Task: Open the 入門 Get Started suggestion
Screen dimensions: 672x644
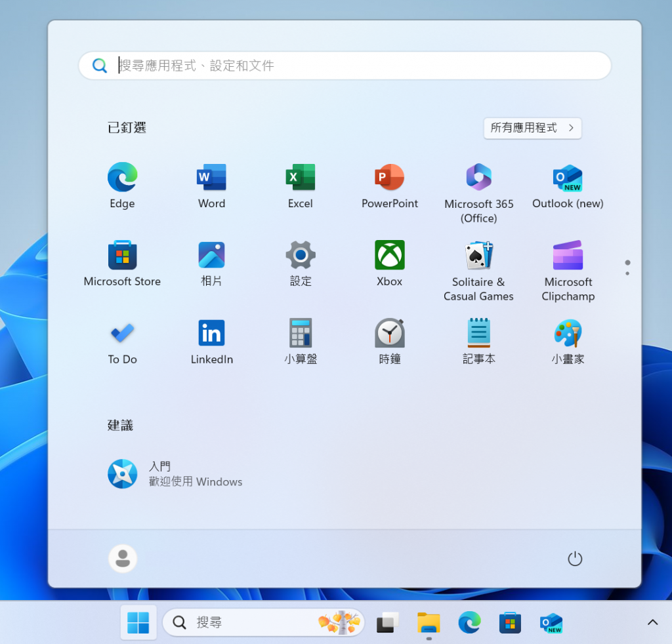Action: (175, 473)
